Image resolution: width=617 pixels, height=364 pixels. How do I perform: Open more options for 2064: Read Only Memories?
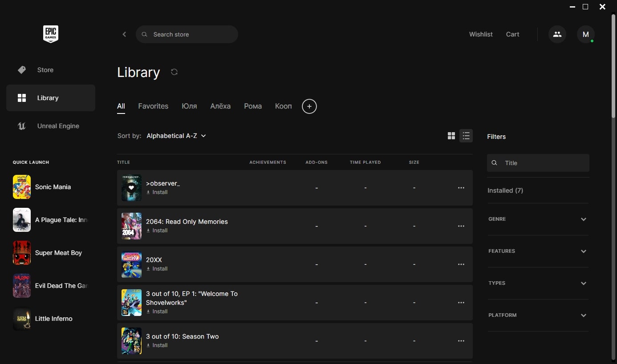coord(461,226)
